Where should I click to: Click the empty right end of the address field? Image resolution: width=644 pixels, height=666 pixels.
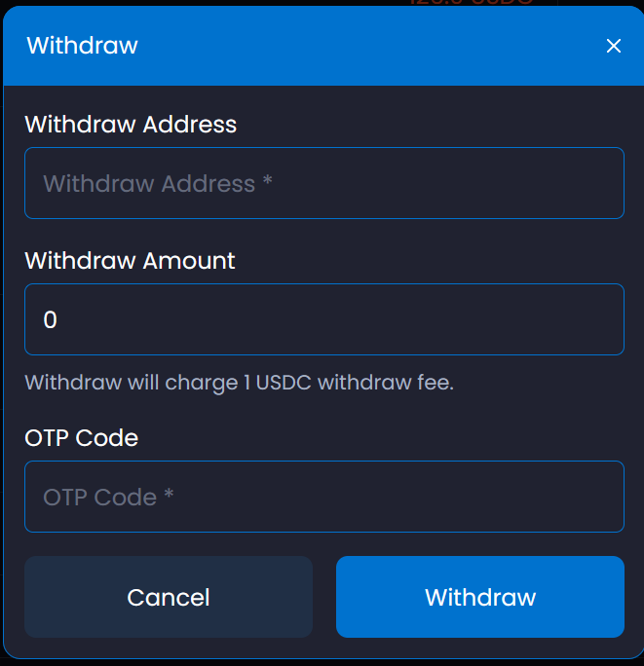coord(565,183)
